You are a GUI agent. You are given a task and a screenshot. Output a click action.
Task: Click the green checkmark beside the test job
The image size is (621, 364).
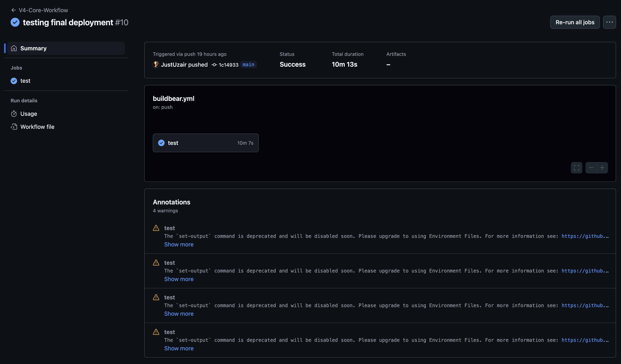14,81
